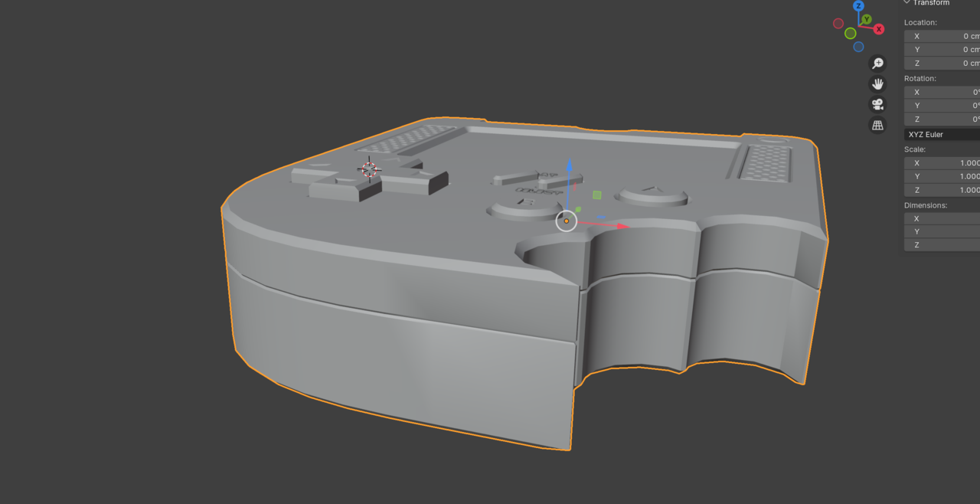This screenshot has height=504, width=980.
Task: Click the white circle at the move gizmo center
Action: coord(567,221)
